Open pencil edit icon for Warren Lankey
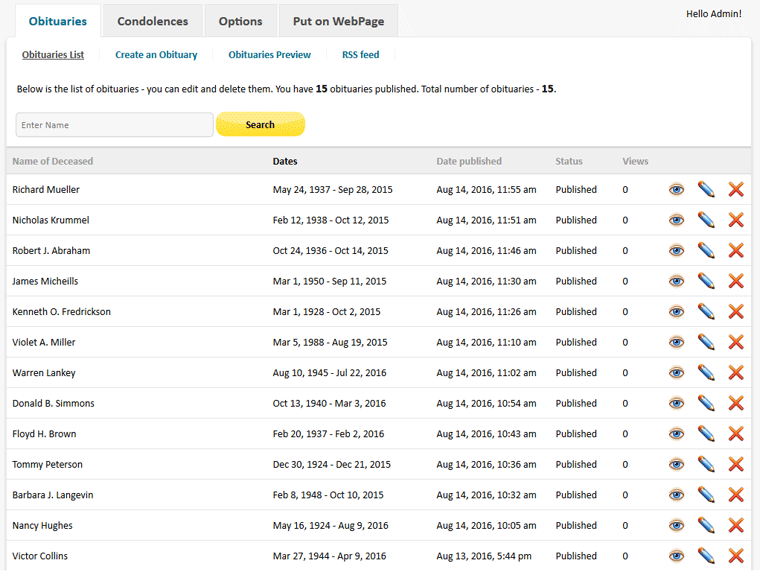This screenshot has width=760, height=572. [706, 373]
